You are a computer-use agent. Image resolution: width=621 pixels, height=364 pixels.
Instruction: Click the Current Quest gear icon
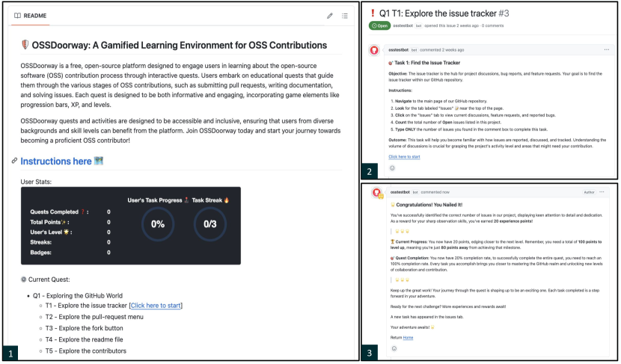tap(24, 280)
